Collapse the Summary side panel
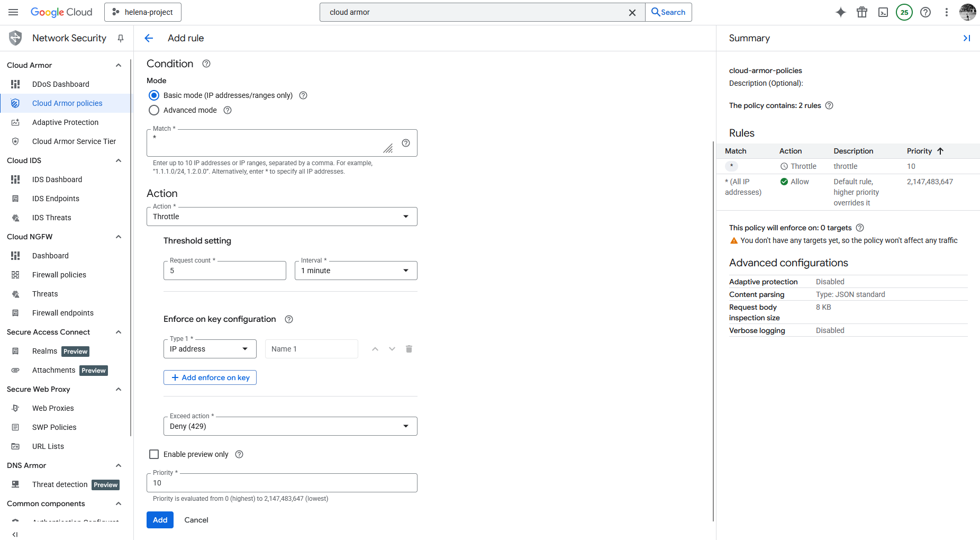 tap(966, 38)
